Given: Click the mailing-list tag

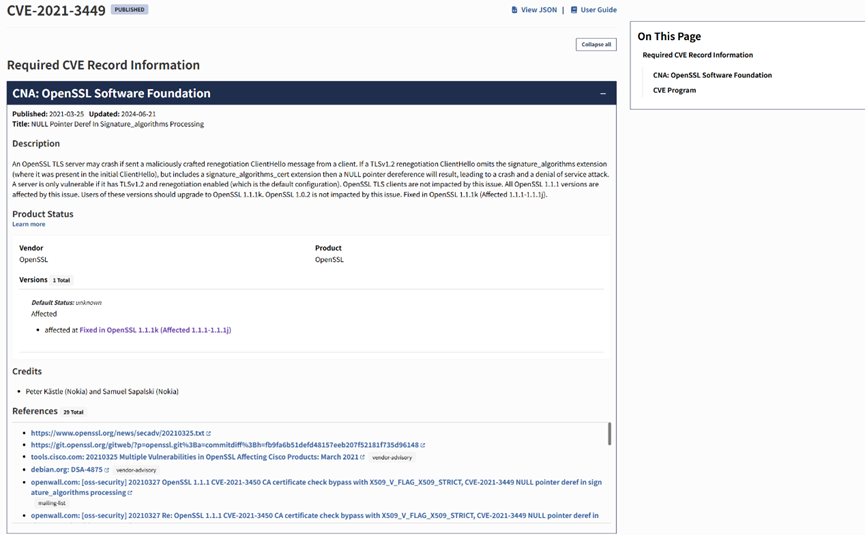Looking at the screenshot, I should click(52, 503).
